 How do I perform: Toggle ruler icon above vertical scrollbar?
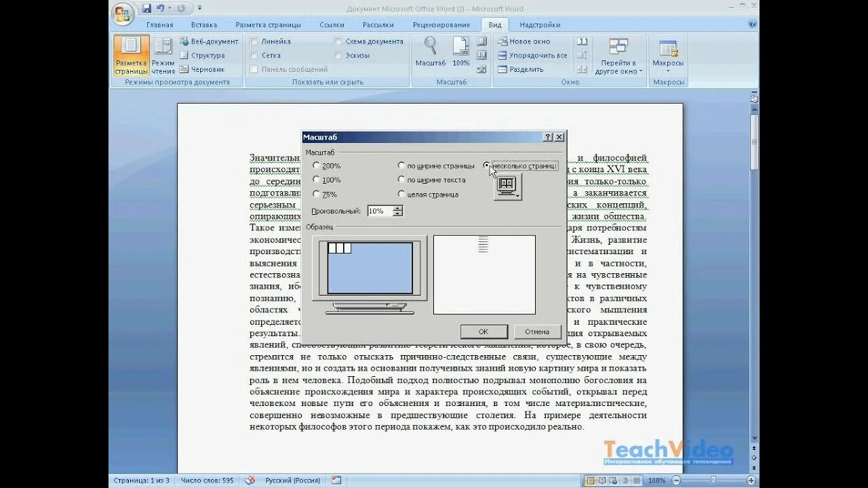753,99
